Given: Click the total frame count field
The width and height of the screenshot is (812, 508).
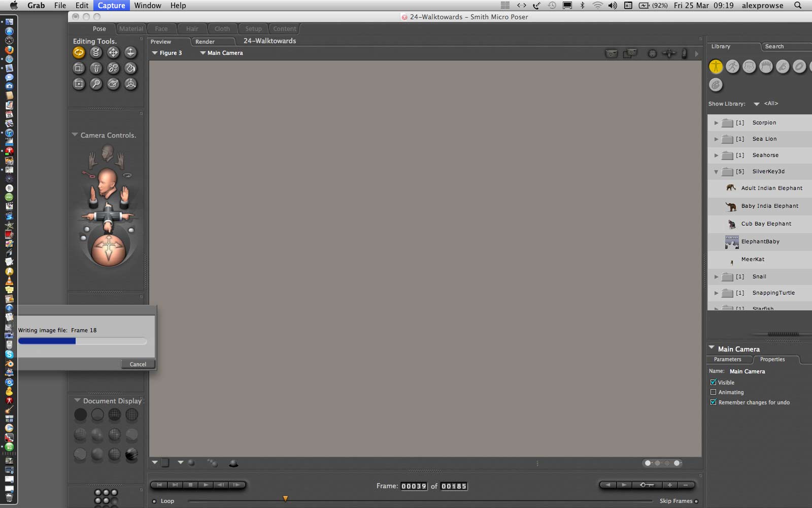Looking at the screenshot, I should [x=454, y=486].
